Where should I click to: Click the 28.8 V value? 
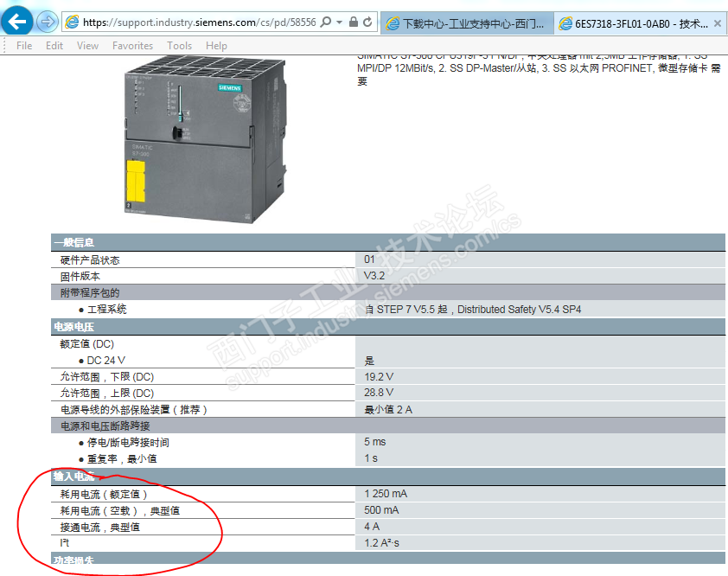click(x=379, y=393)
